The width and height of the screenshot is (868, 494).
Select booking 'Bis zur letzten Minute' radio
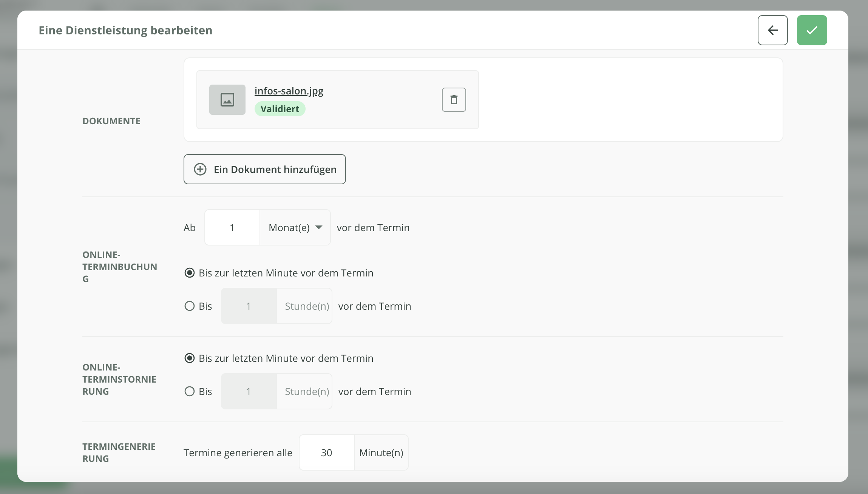190,273
